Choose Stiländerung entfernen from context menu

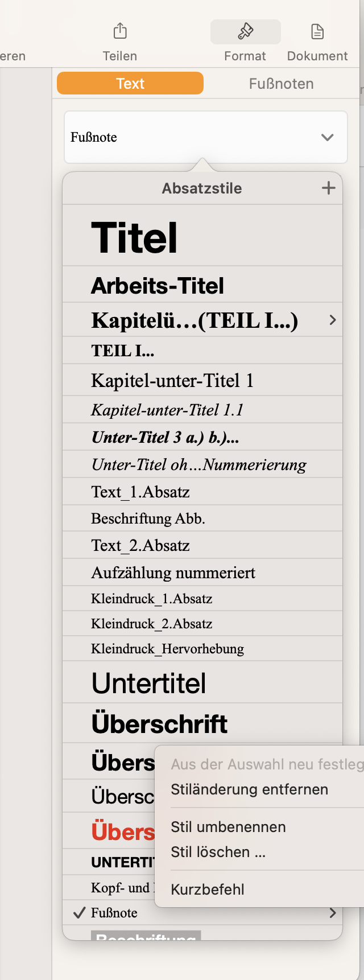click(x=250, y=789)
